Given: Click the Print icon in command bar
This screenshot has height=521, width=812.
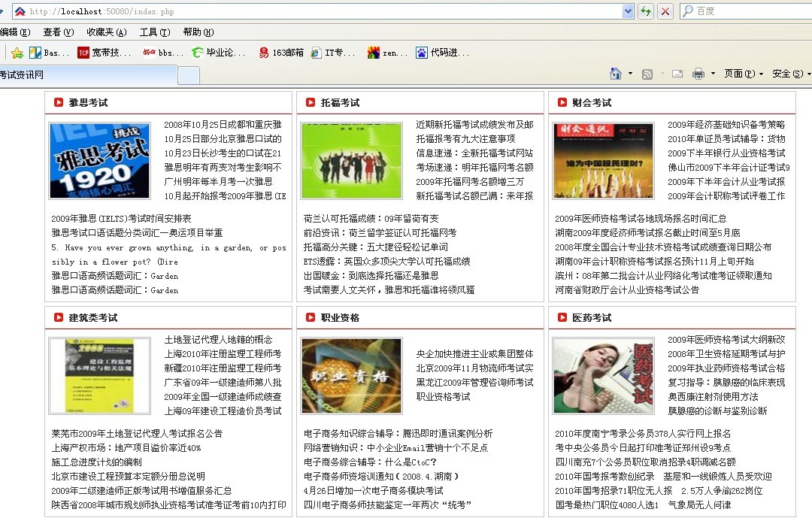Looking at the screenshot, I should tap(698, 74).
